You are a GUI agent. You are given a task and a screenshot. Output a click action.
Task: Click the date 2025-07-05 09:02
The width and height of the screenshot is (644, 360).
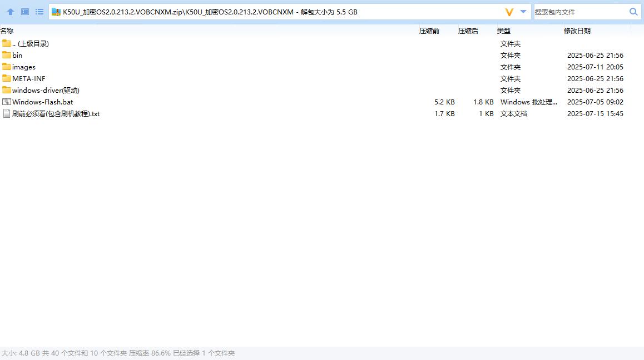pyautogui.click(x=595, y=102)
